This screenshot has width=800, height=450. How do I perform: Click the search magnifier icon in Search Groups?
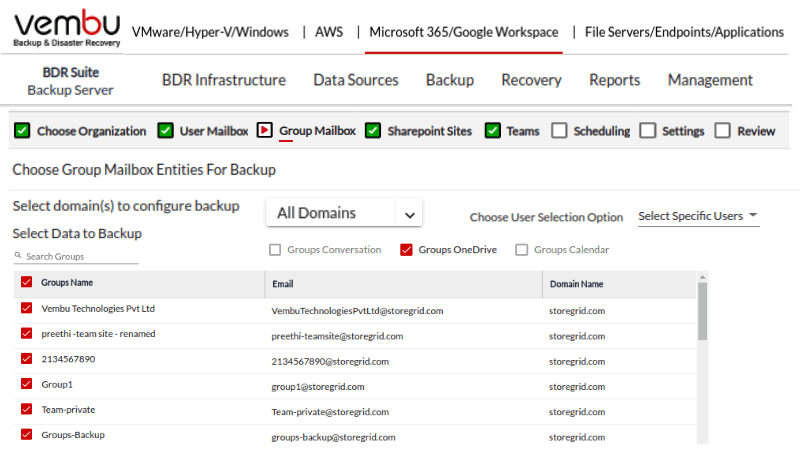click(18, 255)
